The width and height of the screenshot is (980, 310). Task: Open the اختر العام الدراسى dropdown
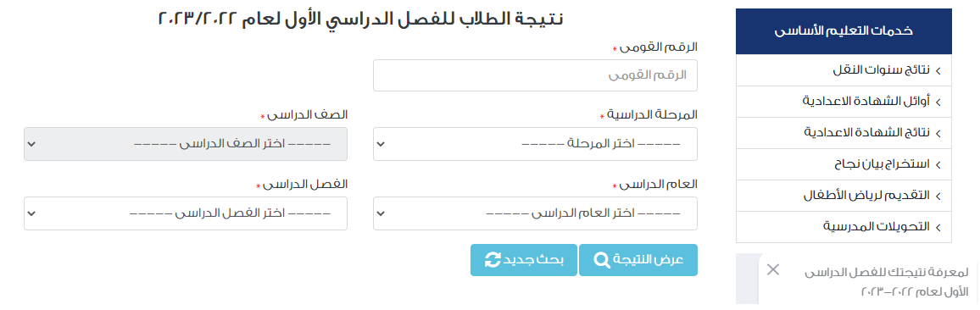pyautogui.click(x=535, y=213)
